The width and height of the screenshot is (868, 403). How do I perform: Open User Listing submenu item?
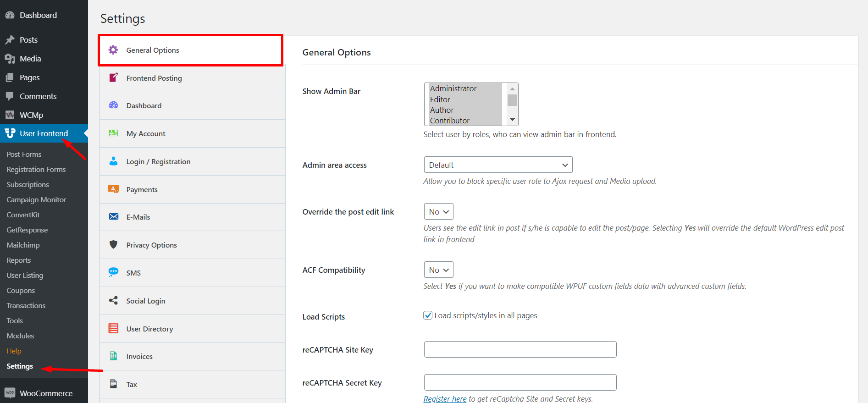(x=25, y=276)
